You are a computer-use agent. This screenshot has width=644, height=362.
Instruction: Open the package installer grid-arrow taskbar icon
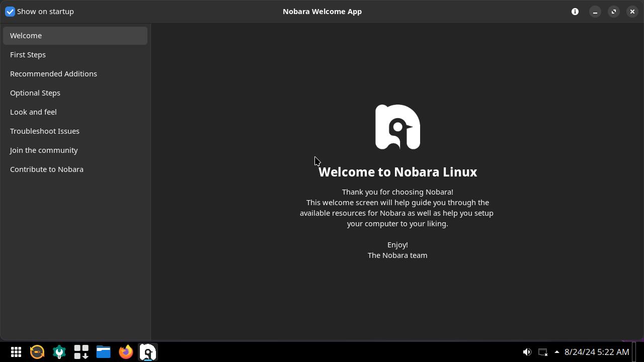tap(82, 352)
